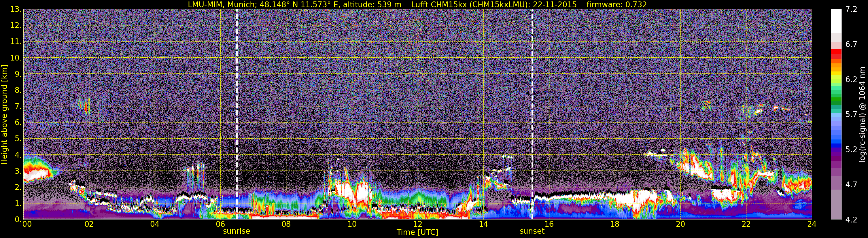Click the 'Height above ground [km]' axis title
This screenshot has width=868, height=238.
[x=4, y=114]
